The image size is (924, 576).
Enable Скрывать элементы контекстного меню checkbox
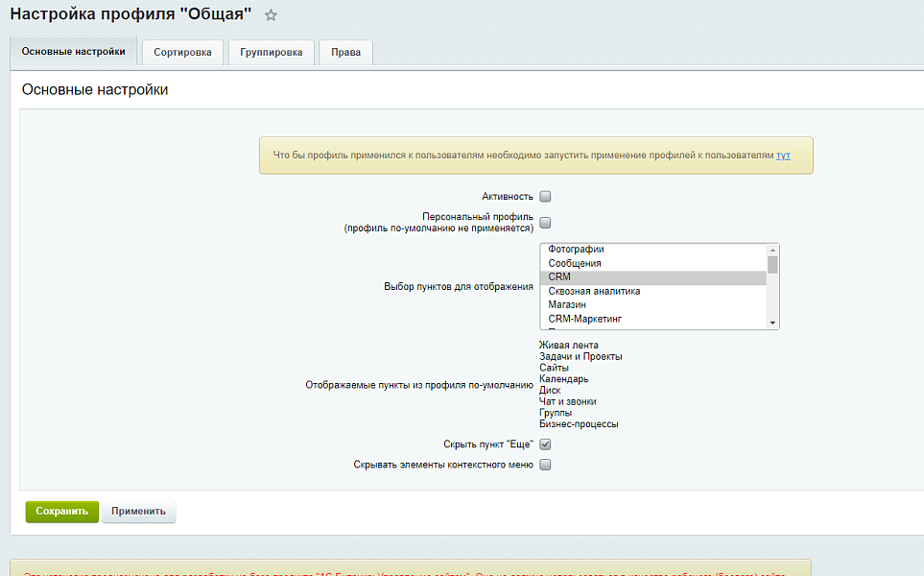(545, 465)
